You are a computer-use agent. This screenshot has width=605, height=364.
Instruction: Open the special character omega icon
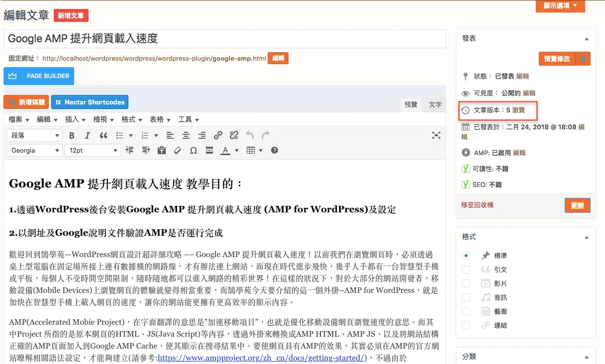194,150
